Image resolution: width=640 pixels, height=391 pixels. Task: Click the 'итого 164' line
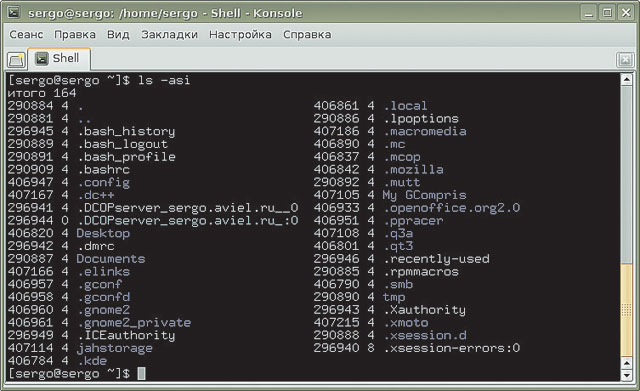(x=42, y=93)
